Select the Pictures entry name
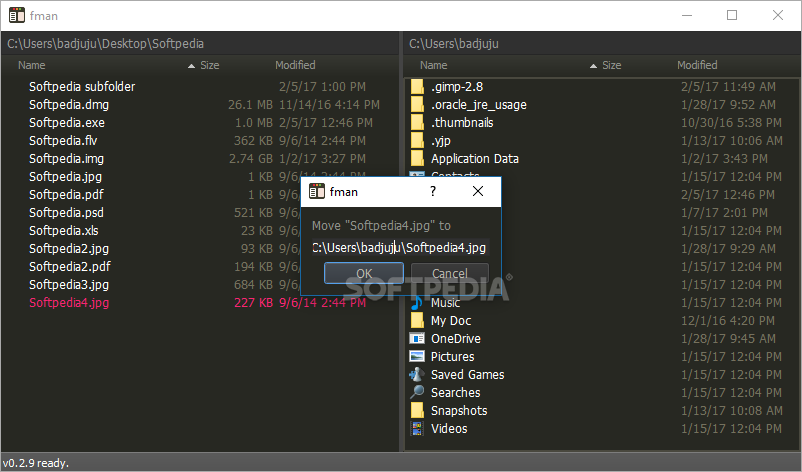 [453, 356]
